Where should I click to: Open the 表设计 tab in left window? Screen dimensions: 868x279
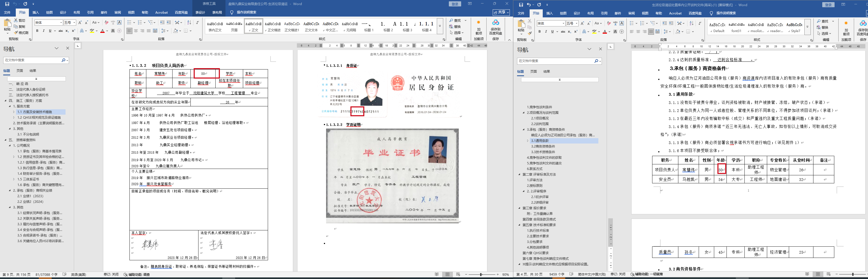tap(200, 13)
